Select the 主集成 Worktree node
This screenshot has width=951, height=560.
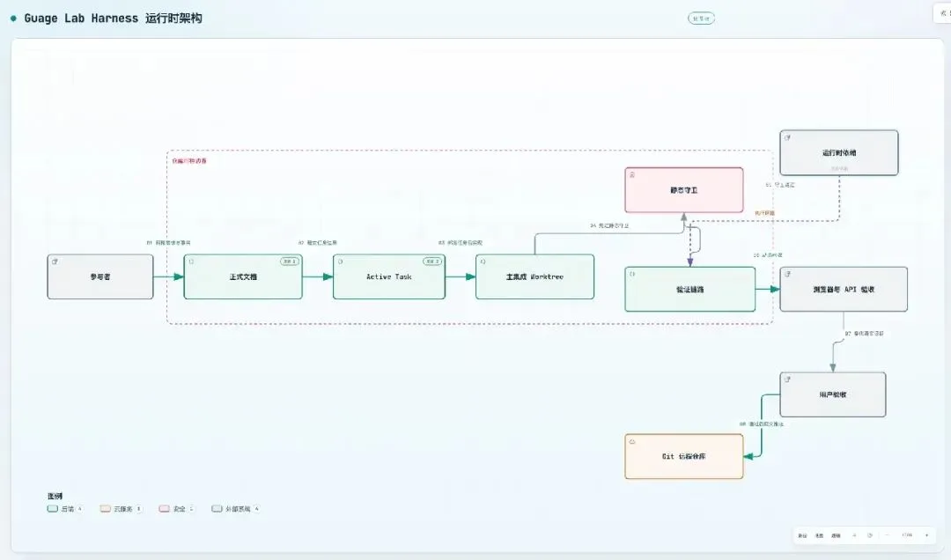click(535, 276)
